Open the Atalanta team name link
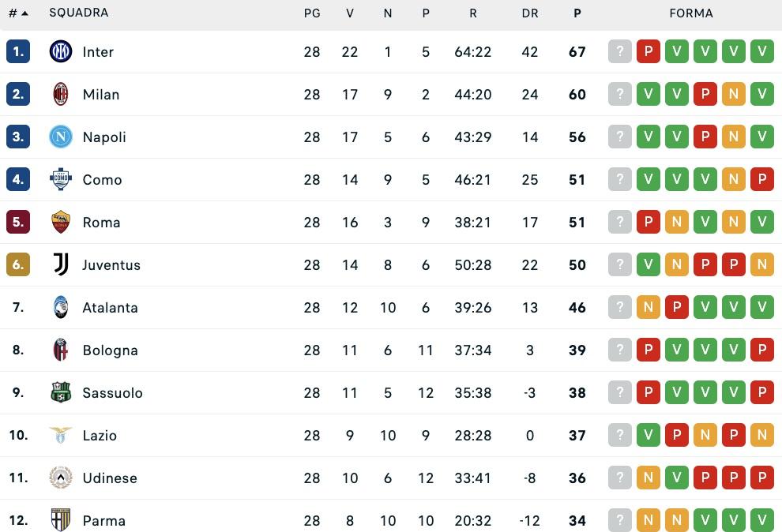Screen dimensions: 782x532 pos(110,308)
